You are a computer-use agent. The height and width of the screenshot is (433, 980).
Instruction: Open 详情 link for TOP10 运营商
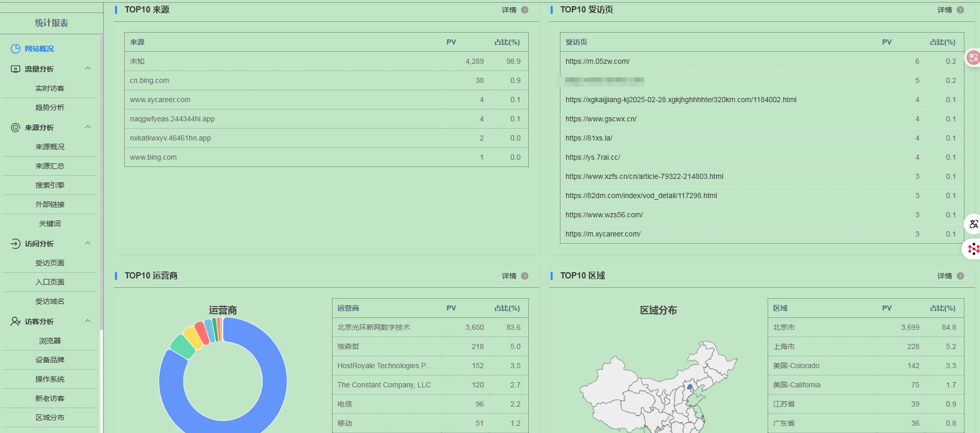[x=509, y=276]
